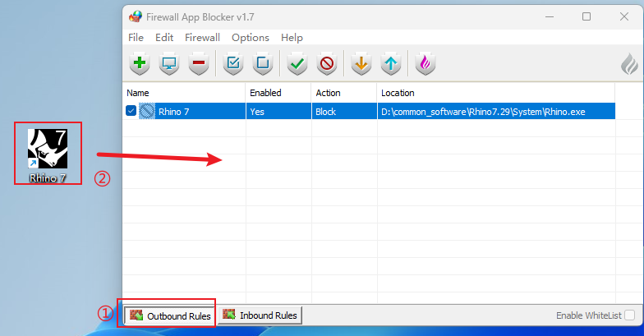Click the orange down arrow icon
Viewport: 644px width, 336px height.
[361, 64]
